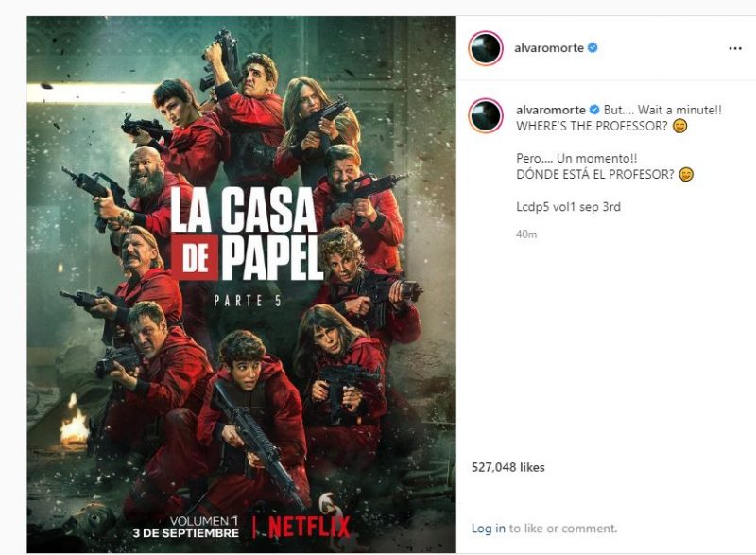Click the VOLUMEN 1 3 DE SEPTIEMBRE text
The image size is (756, 555).
click(x=185, y=527)
